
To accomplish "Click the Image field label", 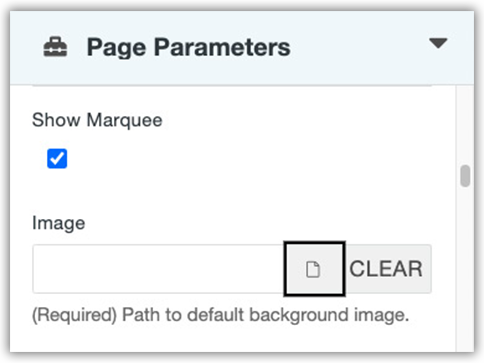I will [58, 223].
